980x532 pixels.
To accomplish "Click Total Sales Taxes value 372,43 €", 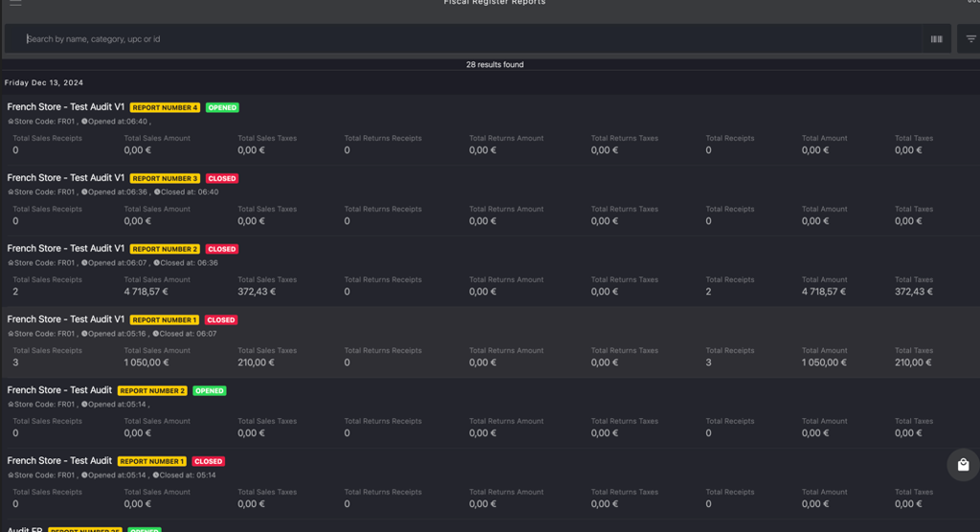I will [256, 291].
